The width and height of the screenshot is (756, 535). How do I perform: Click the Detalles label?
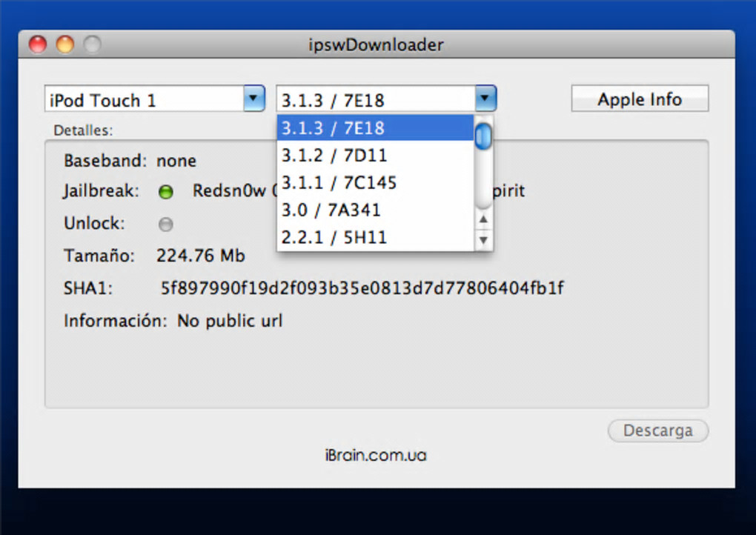84,130
